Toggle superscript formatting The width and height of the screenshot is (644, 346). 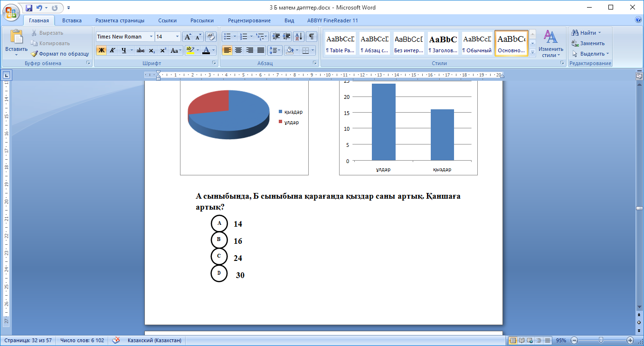click(163, 50)
